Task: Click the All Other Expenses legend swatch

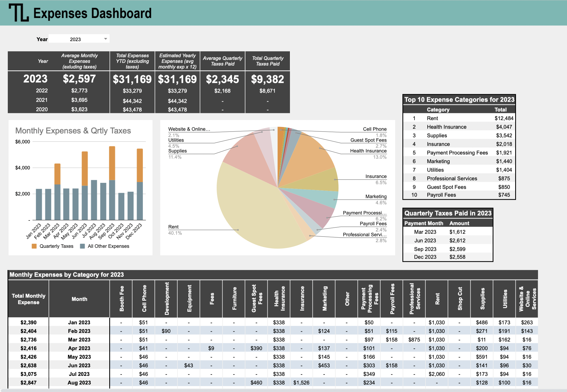Action: coord(82,246)
